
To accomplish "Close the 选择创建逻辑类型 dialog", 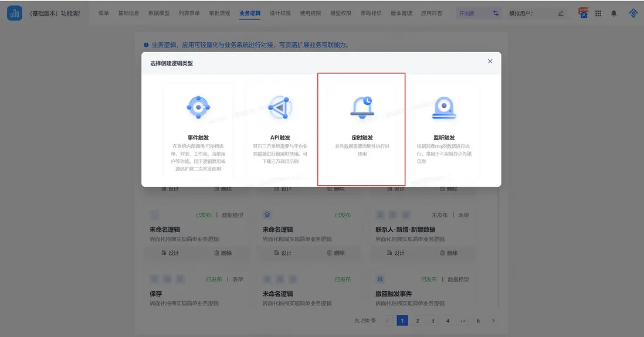I will [490, 61].
